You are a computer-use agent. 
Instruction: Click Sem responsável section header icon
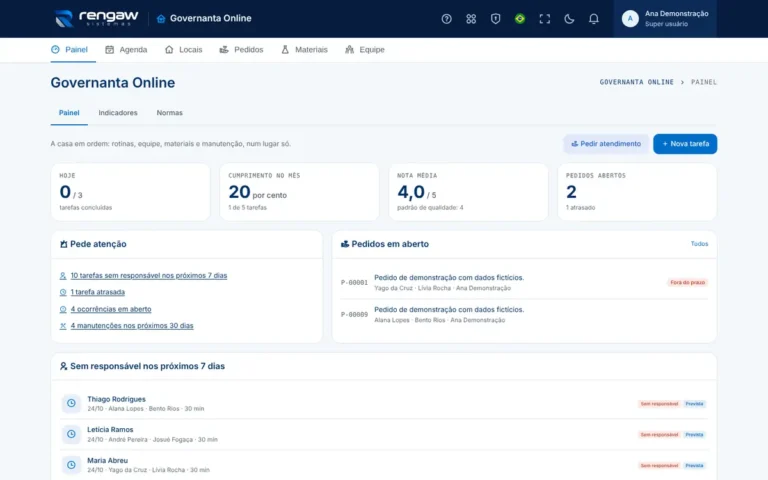(63, 366)
